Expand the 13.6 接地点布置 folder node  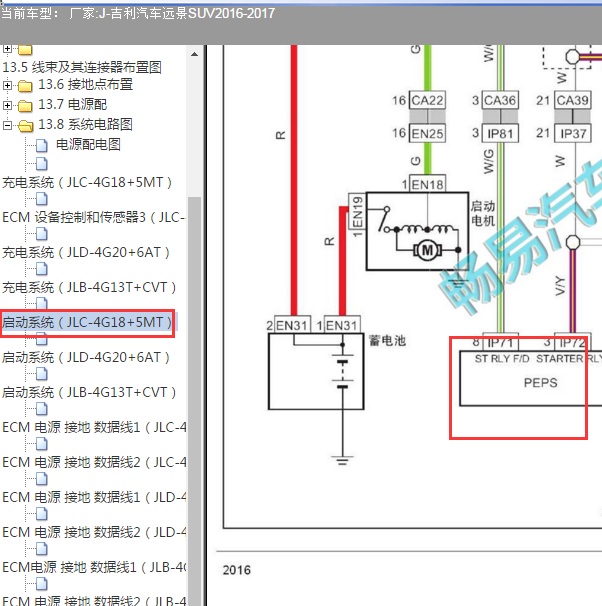[x=7, y=85]
